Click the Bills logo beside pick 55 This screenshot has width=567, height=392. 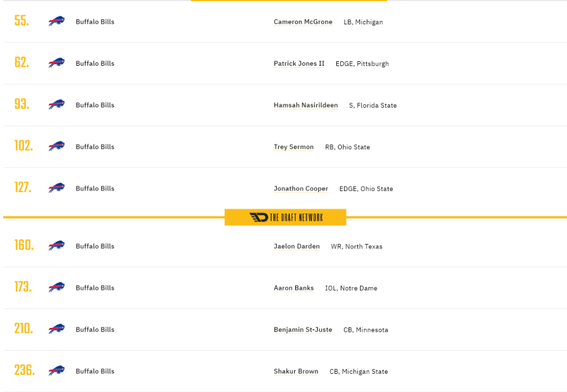(x=56, y=22)
